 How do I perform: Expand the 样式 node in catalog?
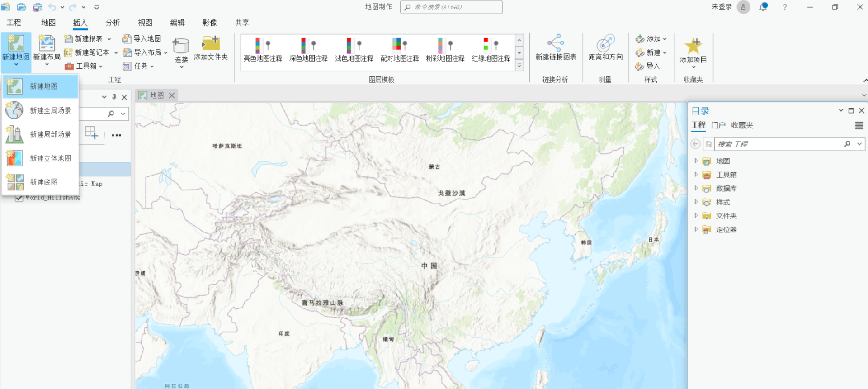[x=696, y=202]
